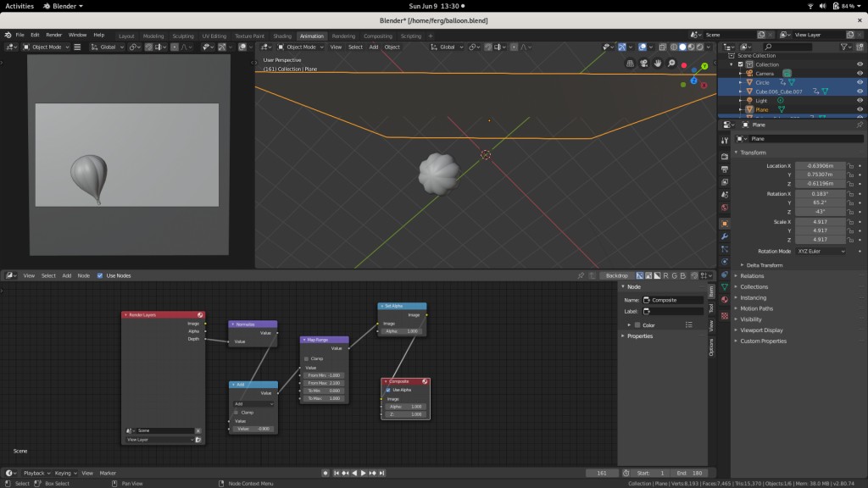Click the play animation button
Viewport: 868px width, 488px height.
point(364,473)
